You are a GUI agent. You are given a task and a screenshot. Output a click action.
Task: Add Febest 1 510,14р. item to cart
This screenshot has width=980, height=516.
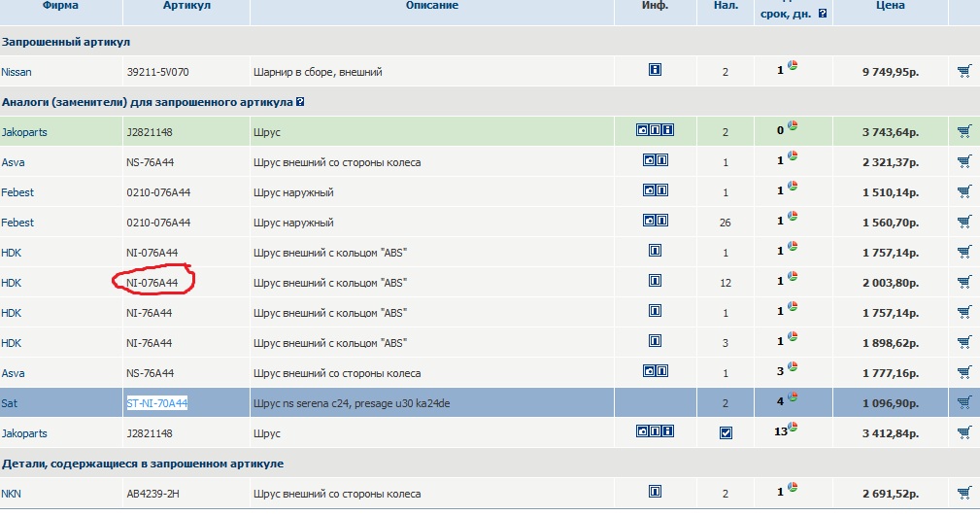tap(964, 191)
